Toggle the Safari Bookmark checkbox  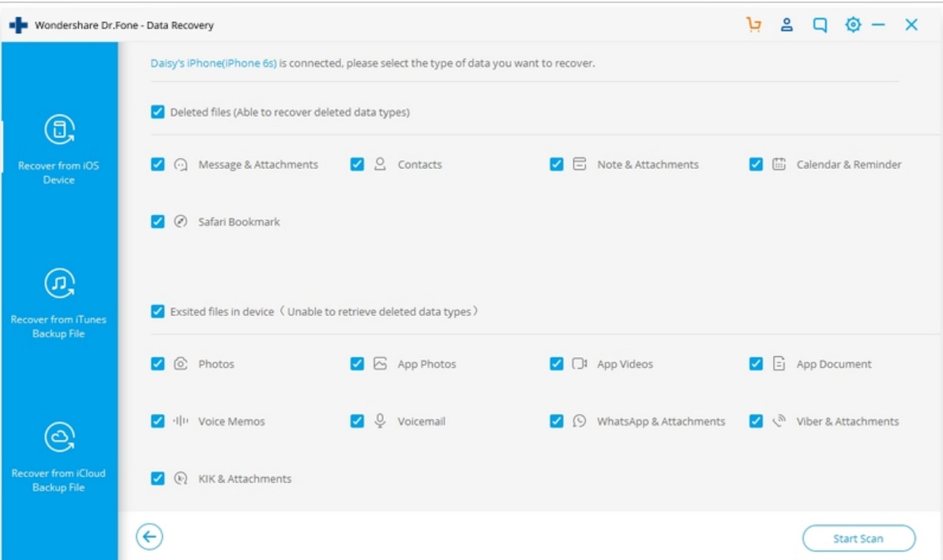[x=158, y=221]
